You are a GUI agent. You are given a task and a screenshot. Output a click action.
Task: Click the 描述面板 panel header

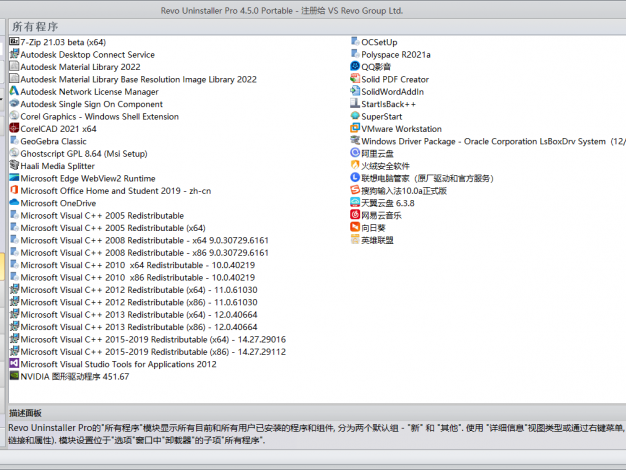pos(25,413)
